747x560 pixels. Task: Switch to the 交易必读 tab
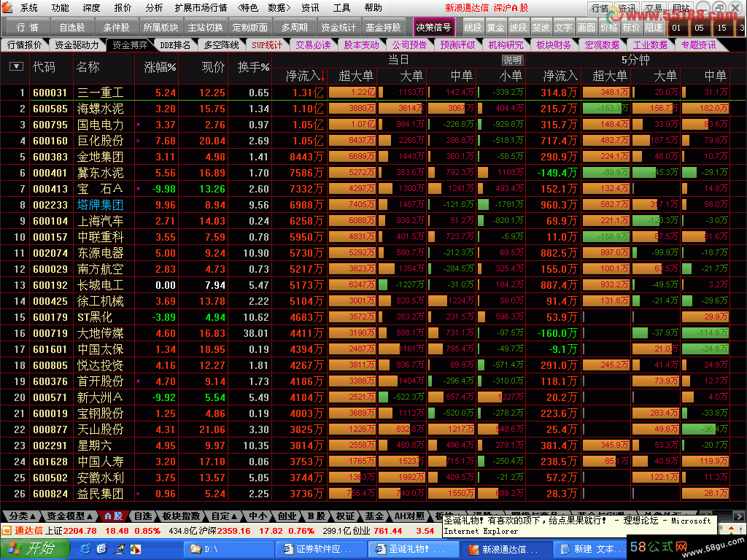(x=313, y=44)
